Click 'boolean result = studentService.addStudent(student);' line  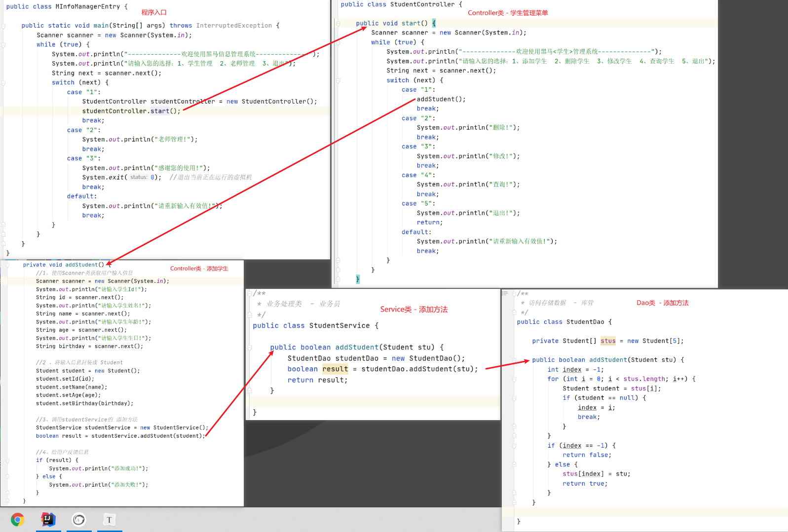tap(120, 436)
